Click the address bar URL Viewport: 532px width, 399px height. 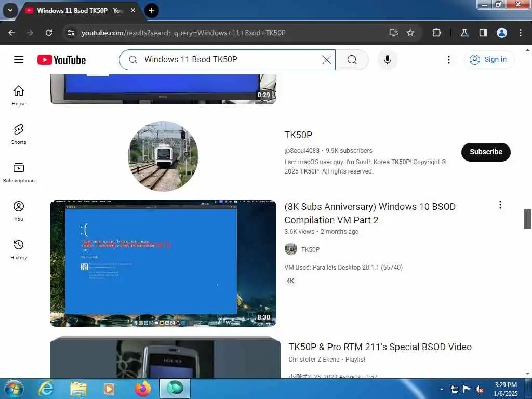point(183,33)
